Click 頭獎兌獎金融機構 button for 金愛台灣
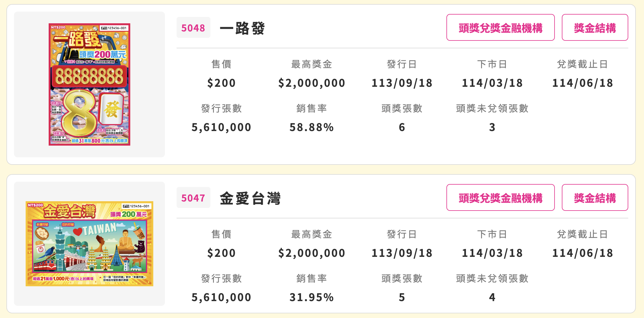644x318 pixels. pos(500,198)
